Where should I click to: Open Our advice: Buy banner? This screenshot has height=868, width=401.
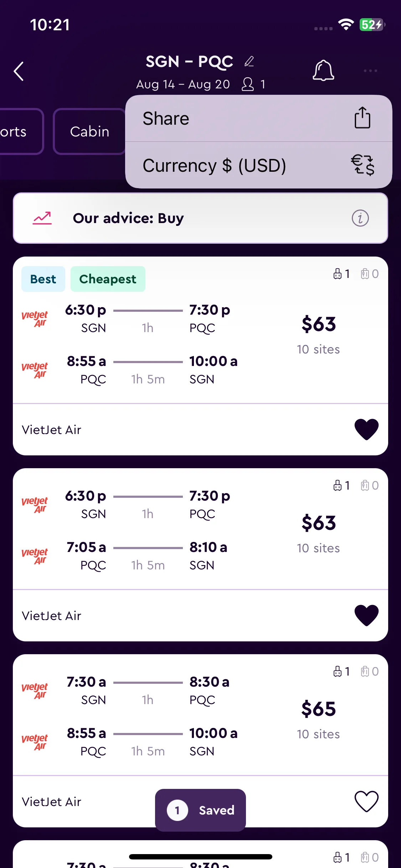pyautogui.click(x=200, y=218)
